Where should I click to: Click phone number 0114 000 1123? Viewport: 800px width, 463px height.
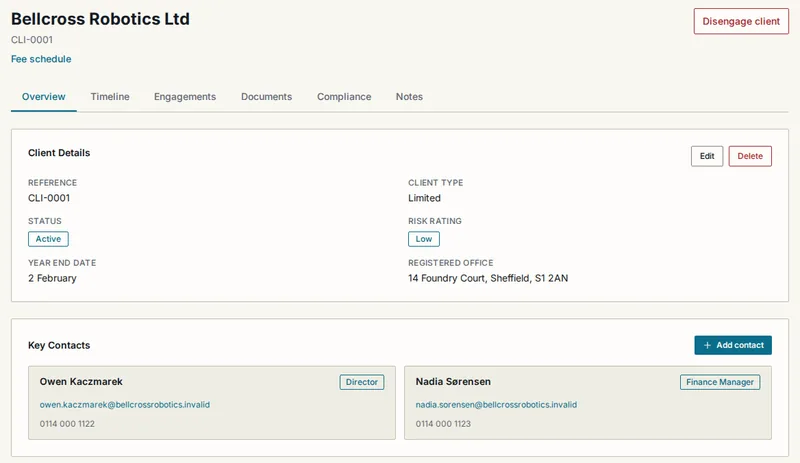click(x=443, y=424)
